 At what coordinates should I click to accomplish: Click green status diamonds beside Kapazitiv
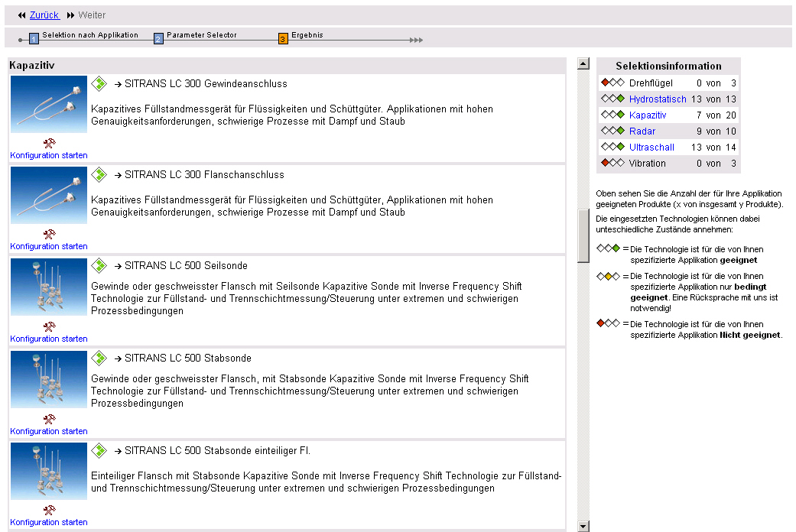click(612, 115)
